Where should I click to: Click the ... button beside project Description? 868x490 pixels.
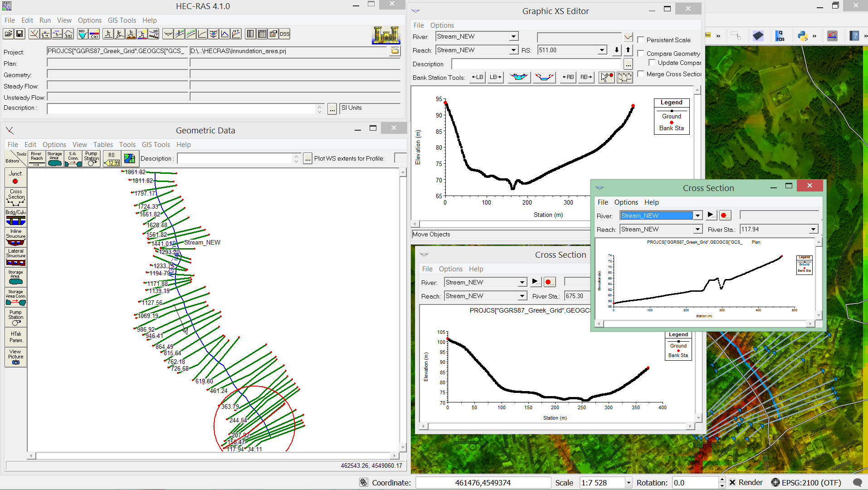pyautogui.click(x=332, y=109)
